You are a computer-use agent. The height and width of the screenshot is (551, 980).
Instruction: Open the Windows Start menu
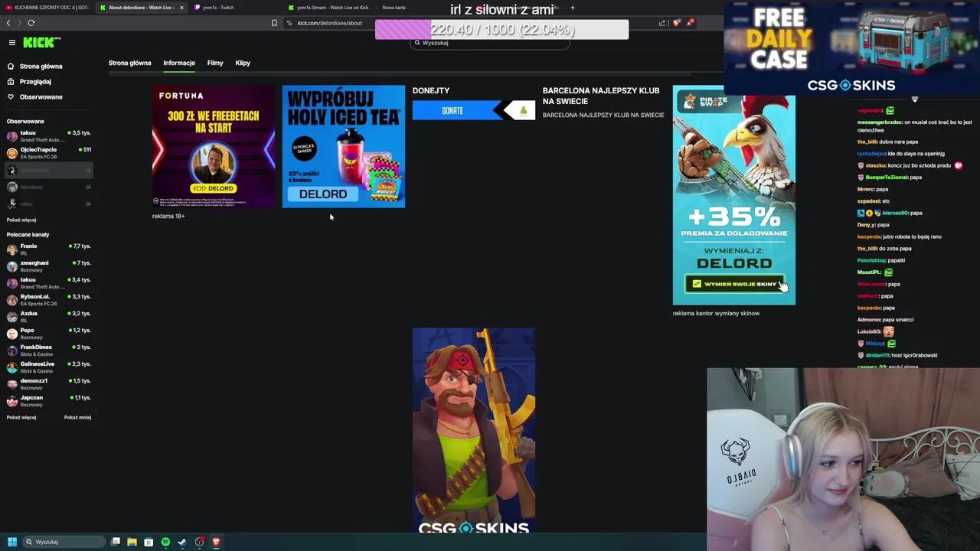click(11, 542)
